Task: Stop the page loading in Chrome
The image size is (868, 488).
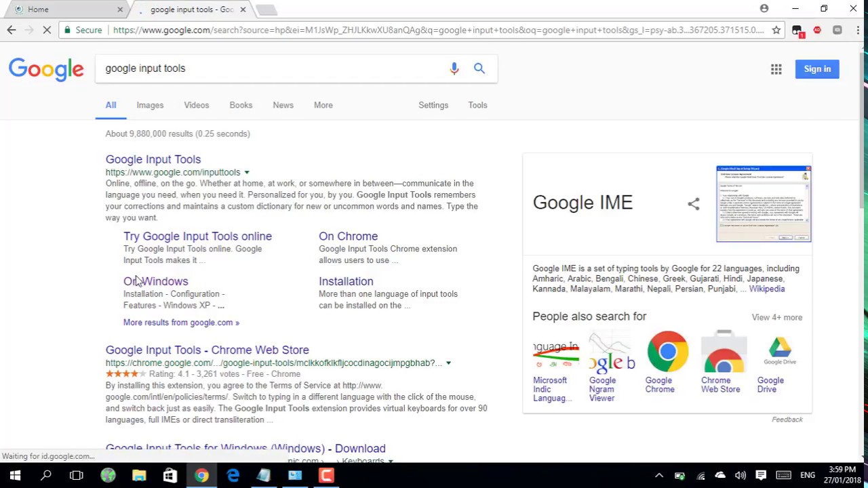Action: click(47, 30)
